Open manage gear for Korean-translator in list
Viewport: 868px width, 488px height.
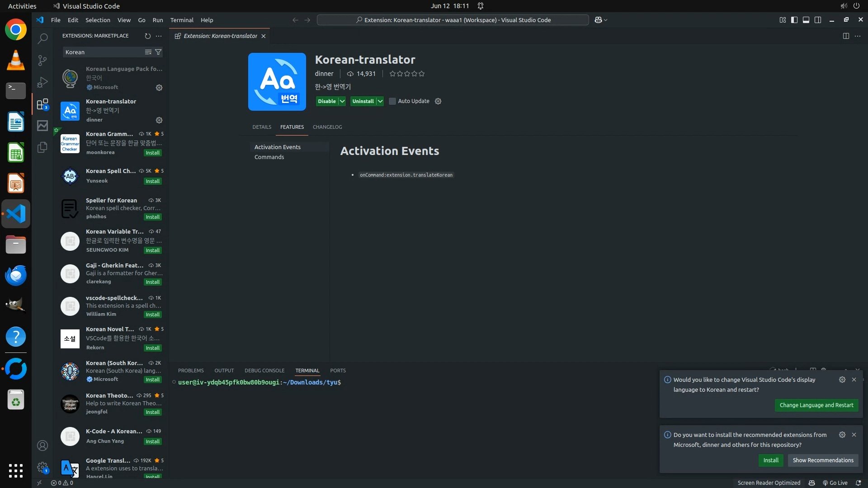(159, 120)
